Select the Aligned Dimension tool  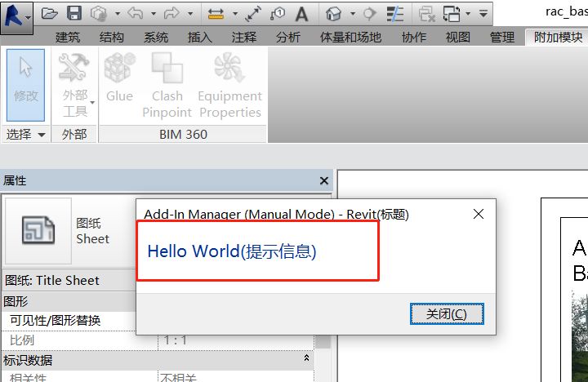pos(253,14)
